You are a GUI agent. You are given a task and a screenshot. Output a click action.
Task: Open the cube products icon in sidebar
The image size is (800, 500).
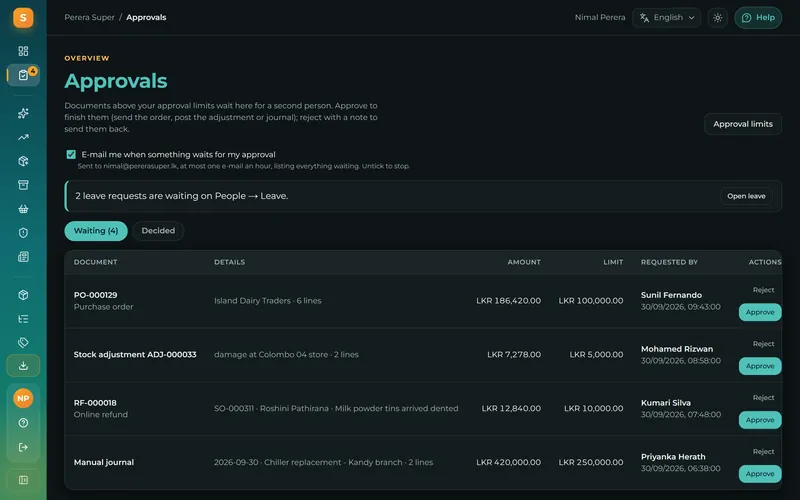click(23, 295)
